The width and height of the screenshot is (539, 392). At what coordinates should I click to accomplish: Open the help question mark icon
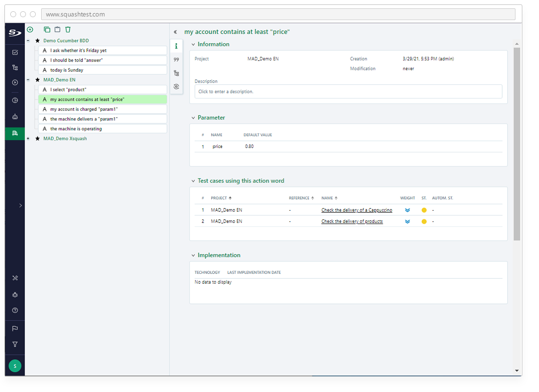click(x=15, y=310)
